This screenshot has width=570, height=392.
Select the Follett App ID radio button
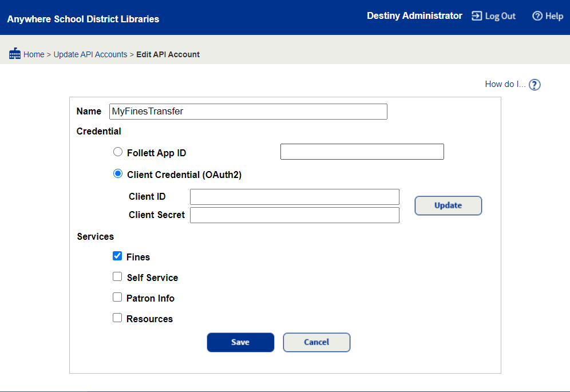(118, 152)
